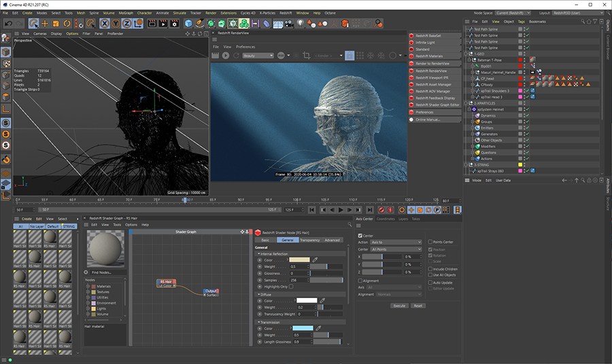Image resolution: width=612 pixels, height=364 pixels.
Task: Click the Record active objects button
Action: click(x=381, y=210)
